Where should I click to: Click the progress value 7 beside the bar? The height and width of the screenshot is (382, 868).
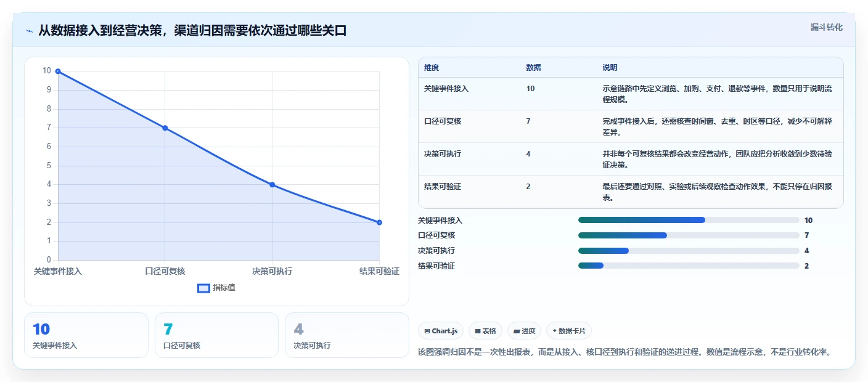pos(806,235)
